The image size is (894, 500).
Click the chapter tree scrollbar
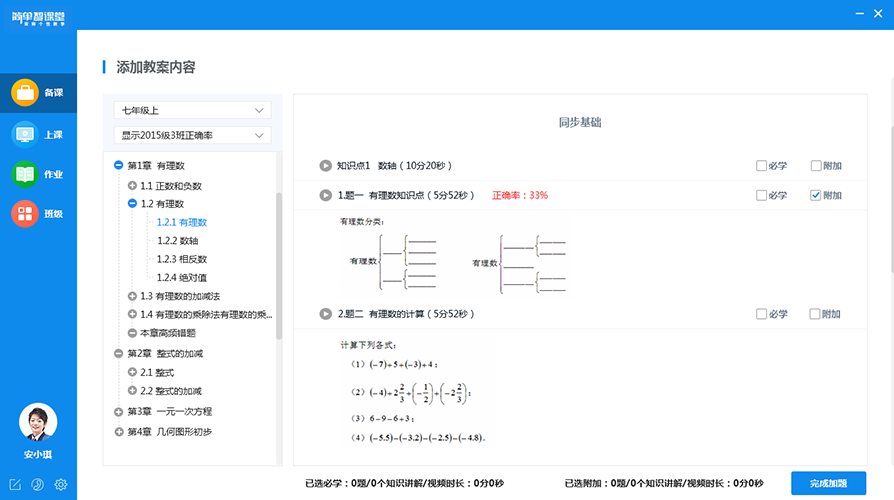coord(279,266)
